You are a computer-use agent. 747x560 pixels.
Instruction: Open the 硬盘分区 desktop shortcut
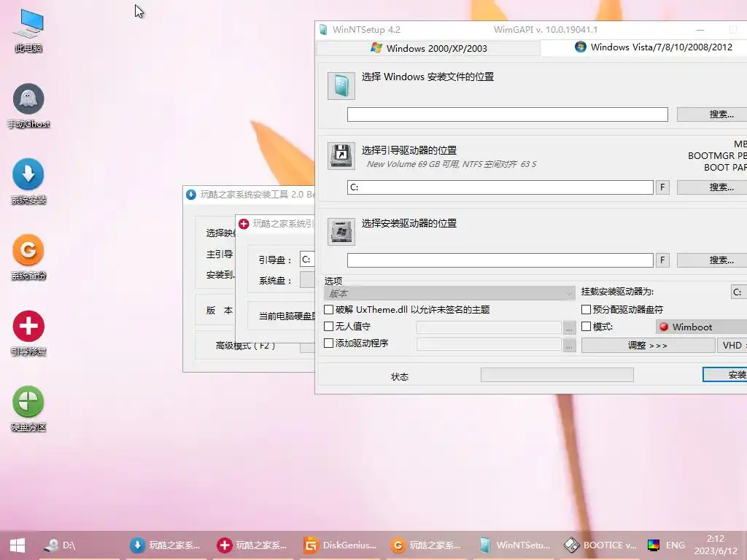28,408
